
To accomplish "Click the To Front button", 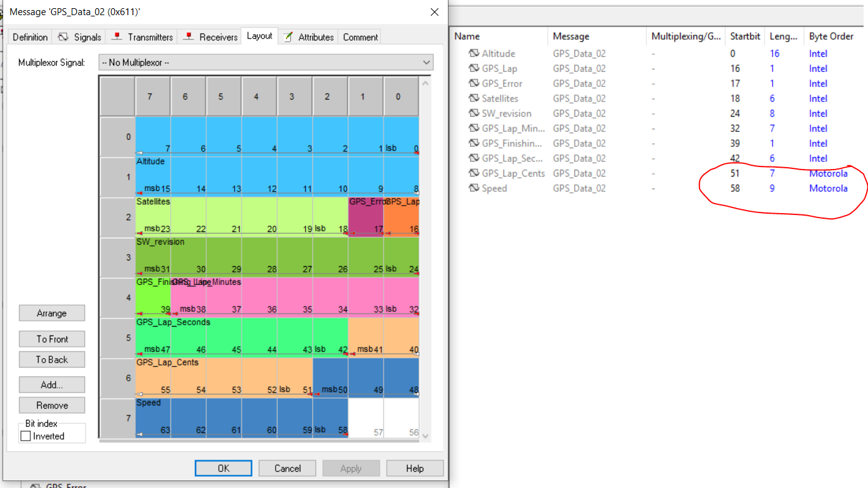I will [x=52, y=339].
